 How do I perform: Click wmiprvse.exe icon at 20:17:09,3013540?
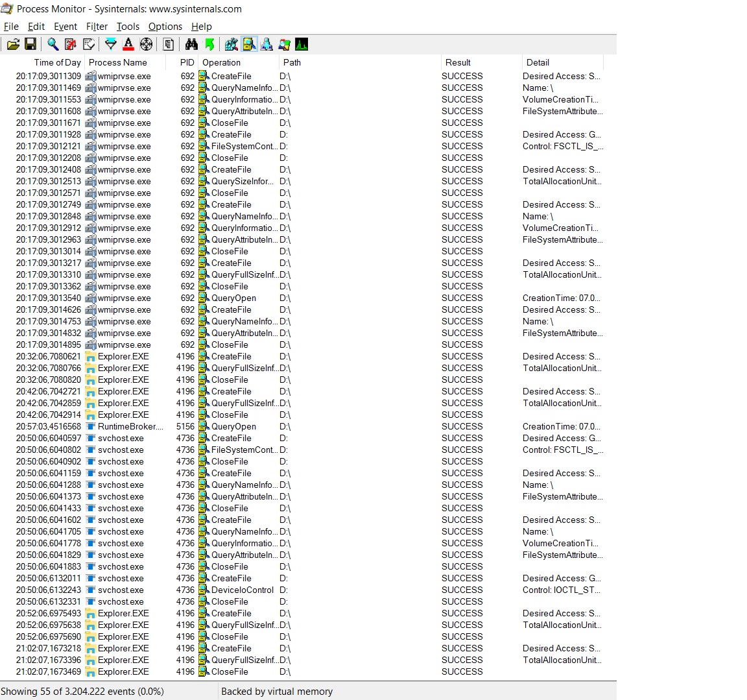pyautogui.click(x=91, y=298)
